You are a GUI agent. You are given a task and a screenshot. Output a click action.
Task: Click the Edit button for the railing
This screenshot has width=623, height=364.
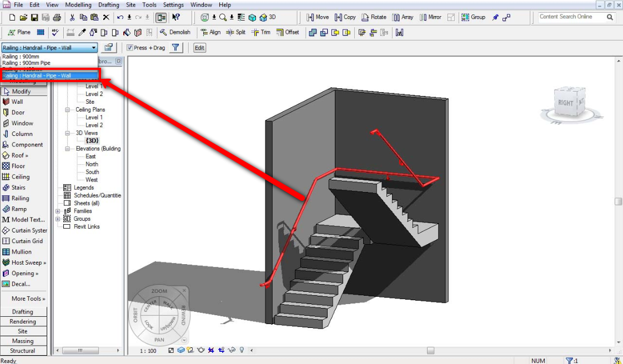pos(199,47)
